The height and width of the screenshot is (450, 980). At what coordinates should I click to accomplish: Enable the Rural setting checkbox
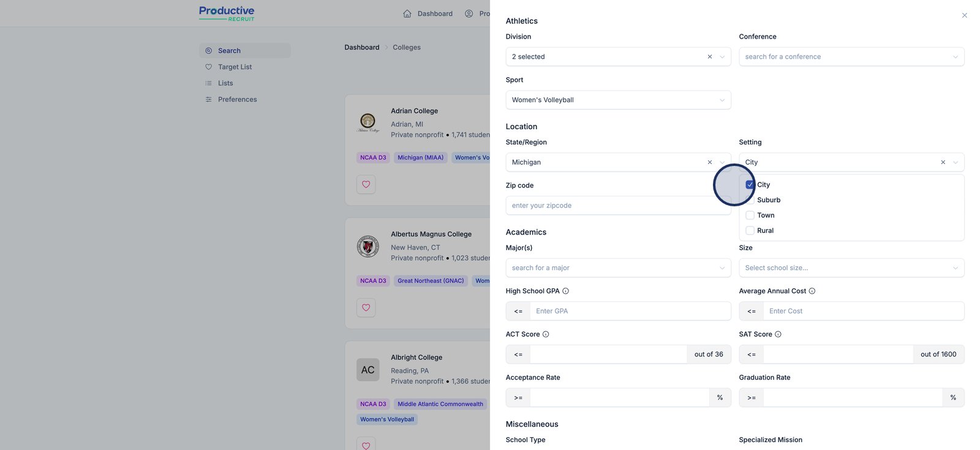(x=750, y=231)
